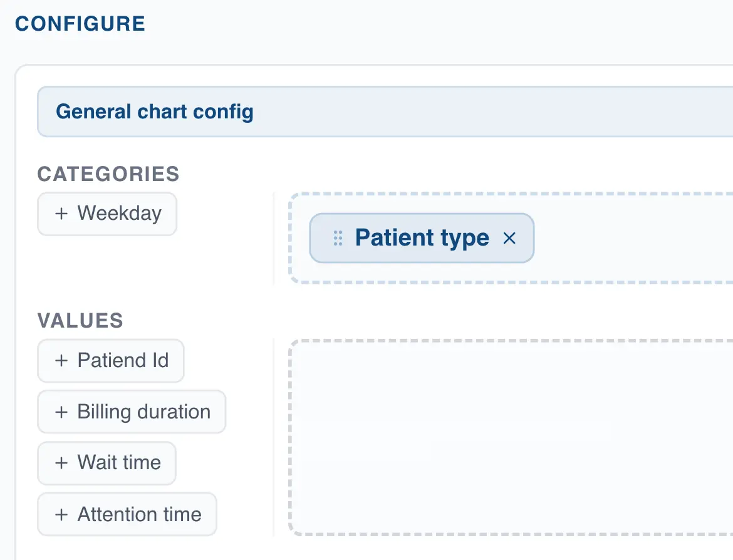Add Weekday field to categories

click(x=107, y=214)
